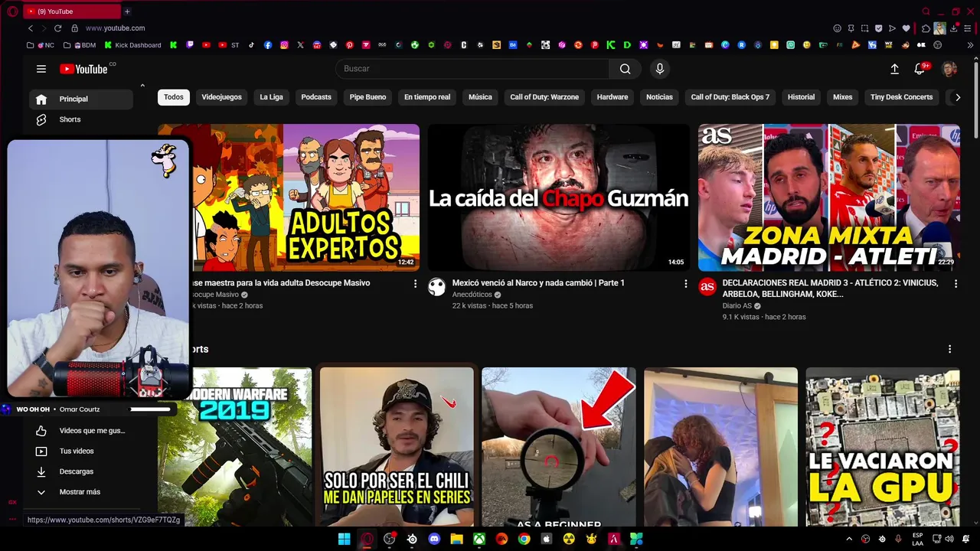Screen dimensions: 980x551
Task: Open the notifications bell
Action: point(920,69)
